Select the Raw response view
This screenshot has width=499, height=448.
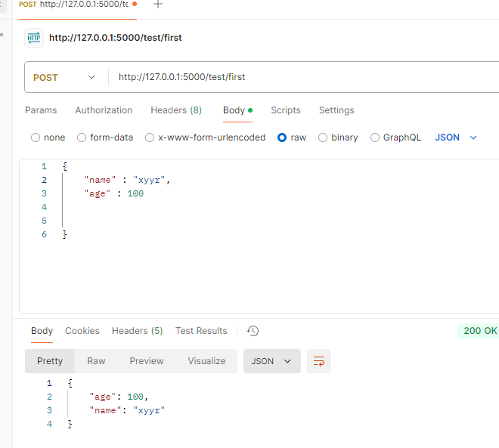(x=96, y=361)
